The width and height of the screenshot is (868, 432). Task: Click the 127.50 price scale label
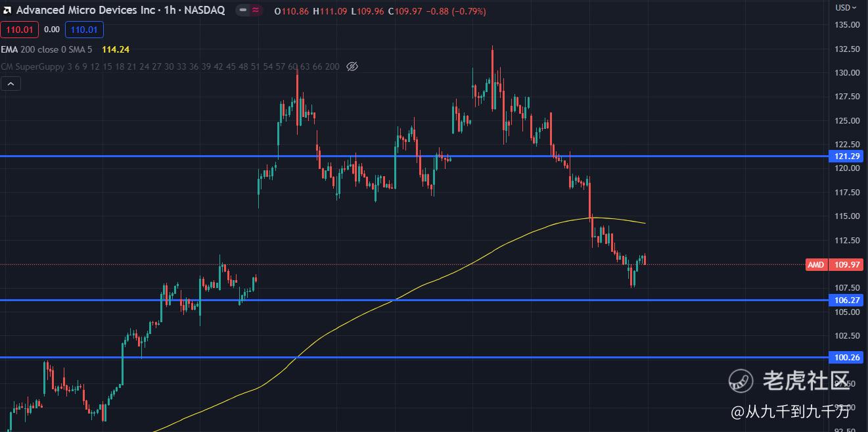click(x=847, y=97)
